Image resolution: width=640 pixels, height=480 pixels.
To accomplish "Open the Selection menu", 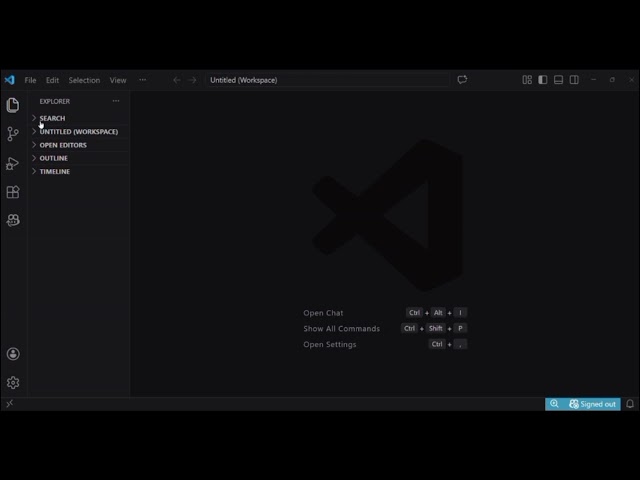I will 84,80.
